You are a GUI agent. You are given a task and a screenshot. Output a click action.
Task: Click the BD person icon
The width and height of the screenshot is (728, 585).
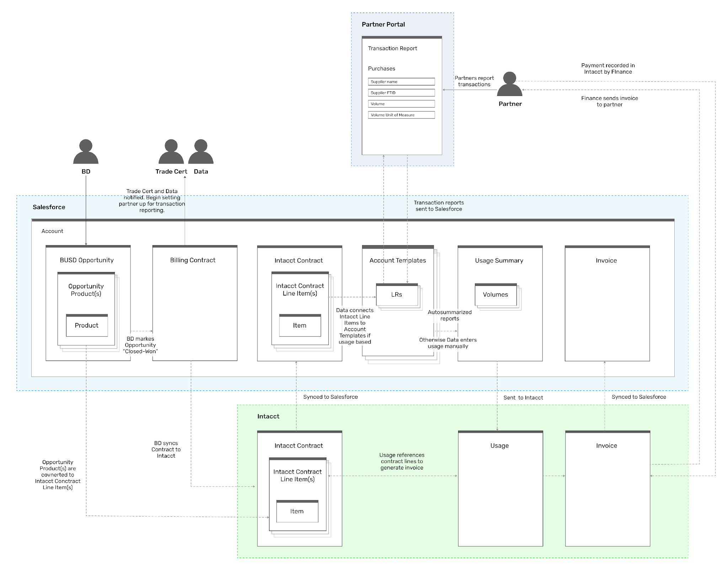click(86, 151)
